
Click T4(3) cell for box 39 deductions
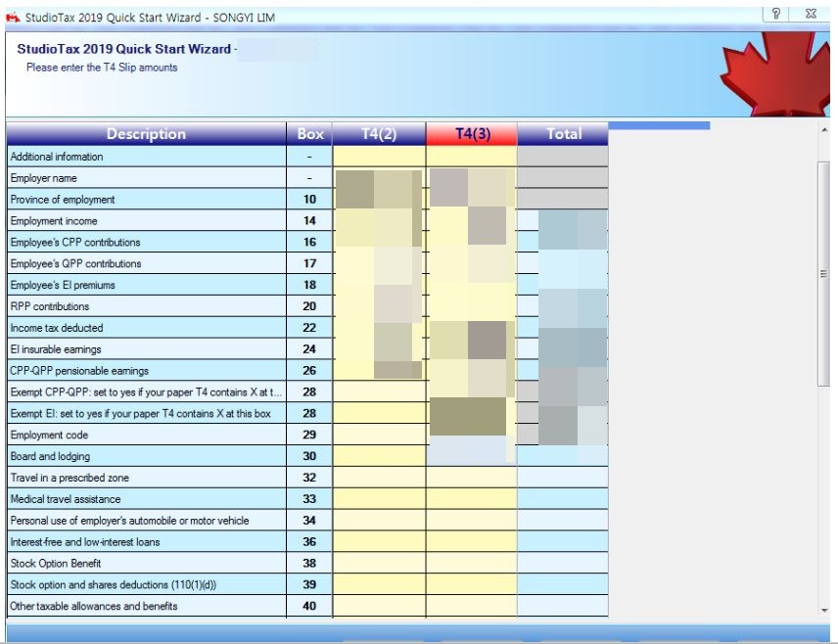[x=472, y=584]
